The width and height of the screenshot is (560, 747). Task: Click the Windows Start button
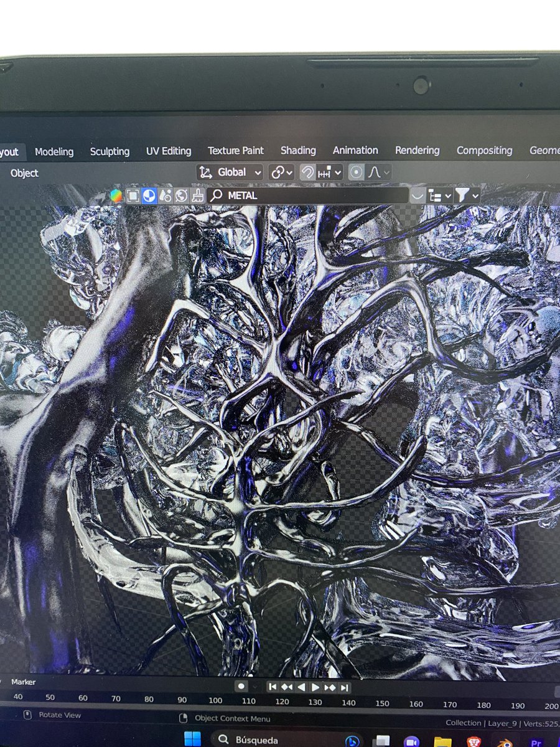[x=192, y=739]
